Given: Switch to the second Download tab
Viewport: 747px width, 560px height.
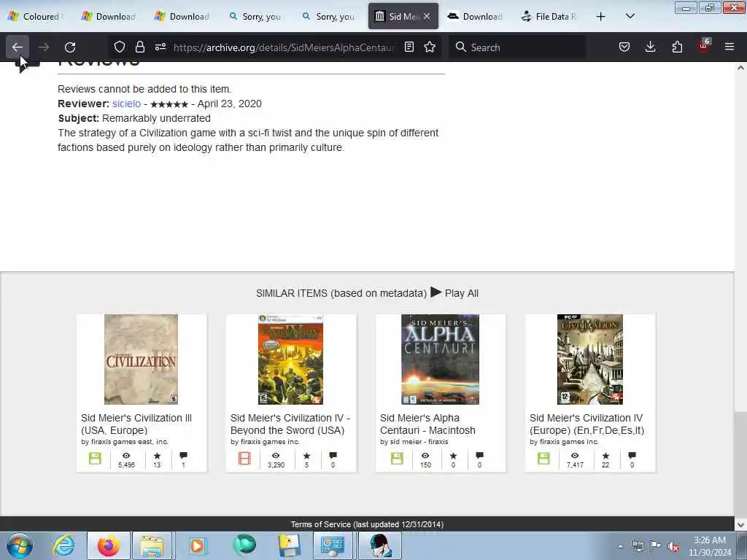Looking at the screenshot, I should [182, 16].
